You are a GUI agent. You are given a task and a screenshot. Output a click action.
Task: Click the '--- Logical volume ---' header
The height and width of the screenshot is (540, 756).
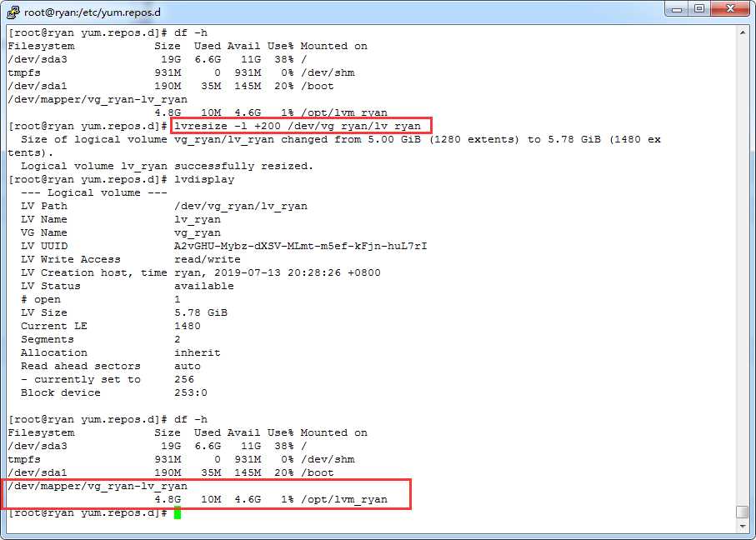[94, 192]
